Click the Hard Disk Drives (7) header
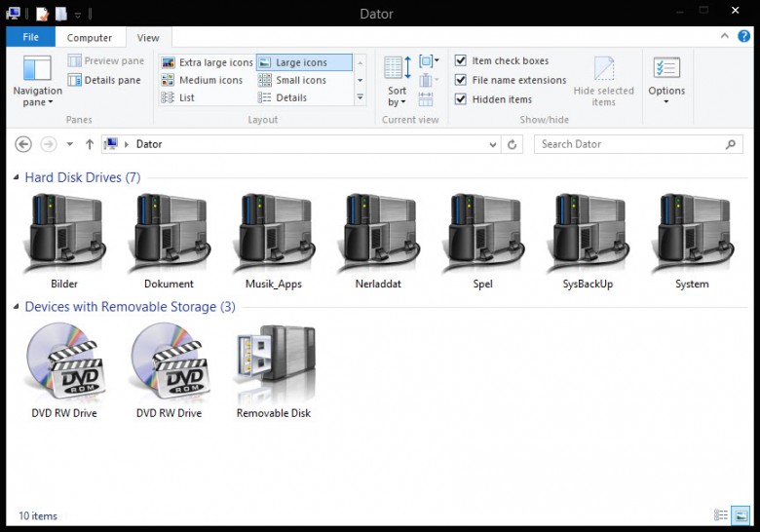The height and width of the screenshot is (532, 760). tap(83, 177)
